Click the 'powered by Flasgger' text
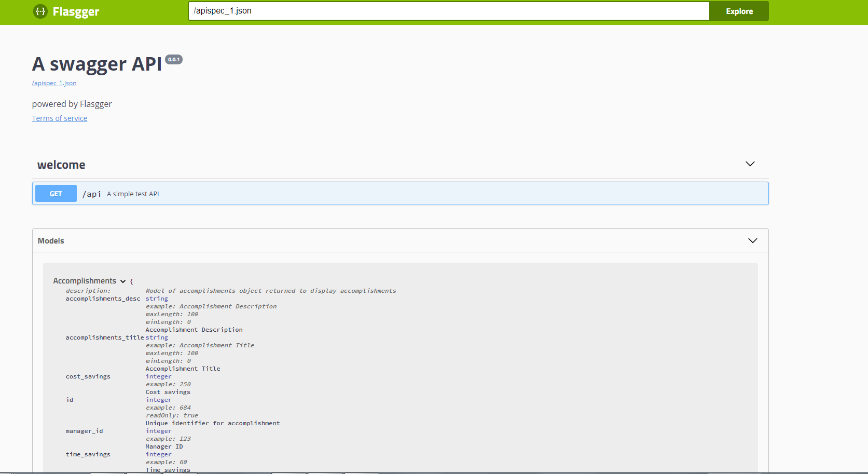This screenshot has height=474, width=868. [x=72, y=104]
